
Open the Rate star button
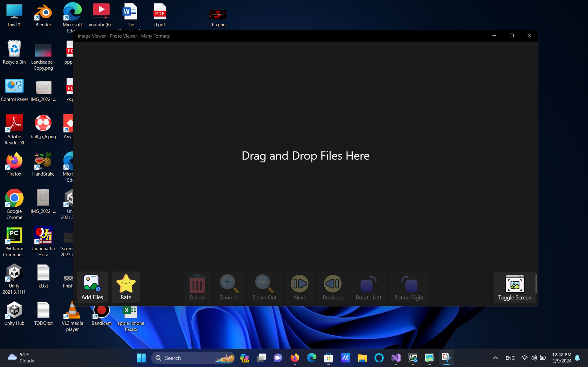click(126, 287)
